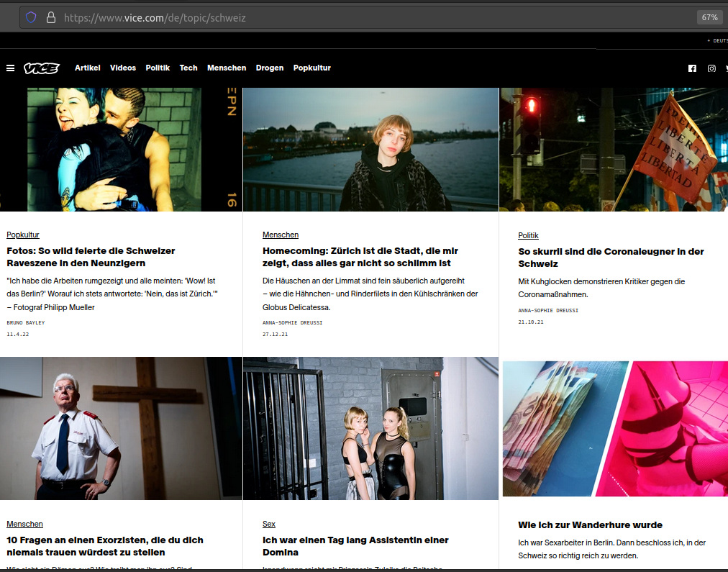
Task: Click the Kuhglocken demonstrieren Kritiker description text
Action: click(x=601, y=288)
